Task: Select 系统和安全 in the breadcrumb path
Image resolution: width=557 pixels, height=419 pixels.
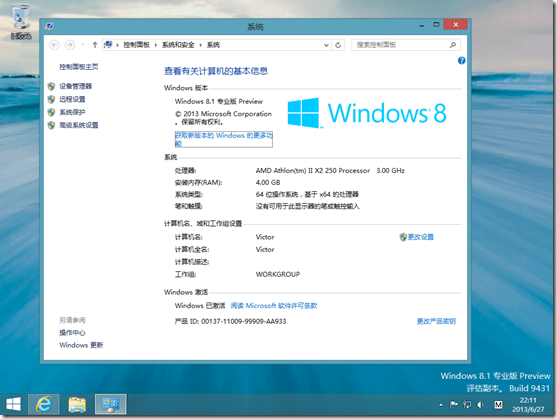Action: pos(178,45)
